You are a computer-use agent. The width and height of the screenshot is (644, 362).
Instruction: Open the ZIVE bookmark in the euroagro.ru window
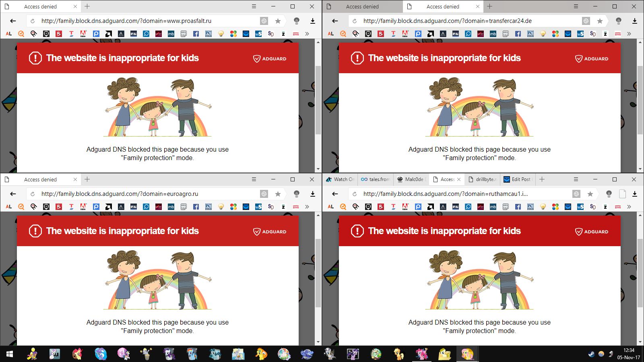coord(296,207)
